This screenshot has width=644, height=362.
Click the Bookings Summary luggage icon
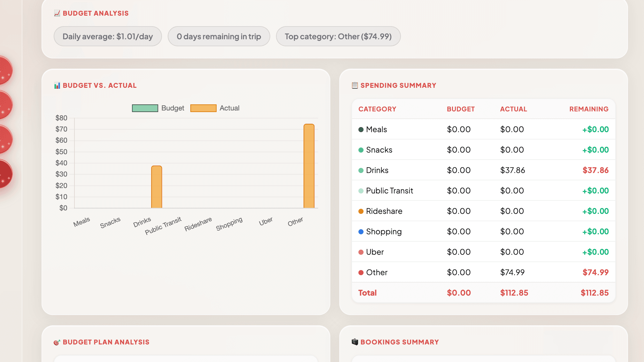point(355,342)
